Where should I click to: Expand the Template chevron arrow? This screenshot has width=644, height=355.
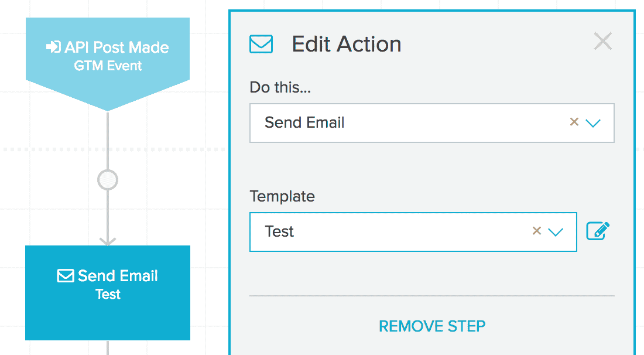[556, 232]
